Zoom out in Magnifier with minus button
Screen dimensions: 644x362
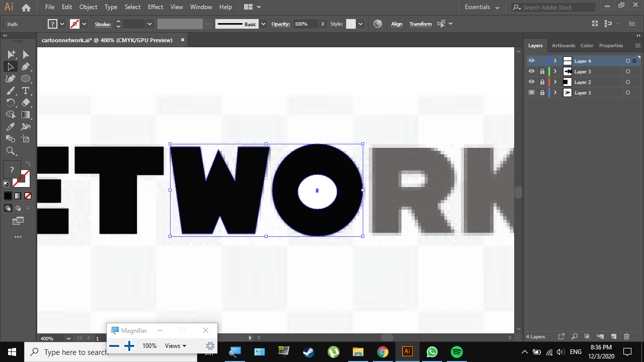[114, 346]
